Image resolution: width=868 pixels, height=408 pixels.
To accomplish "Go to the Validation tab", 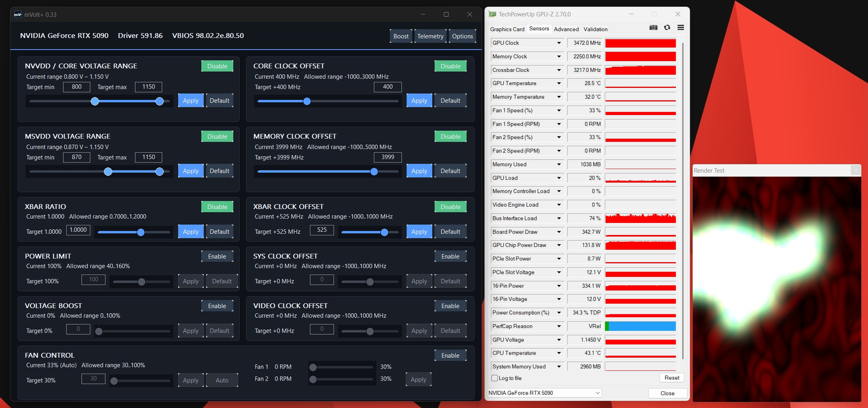I will 595,29.
